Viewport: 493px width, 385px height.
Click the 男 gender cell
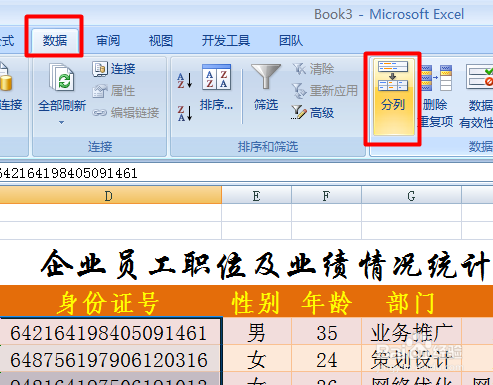pos(256,332)
